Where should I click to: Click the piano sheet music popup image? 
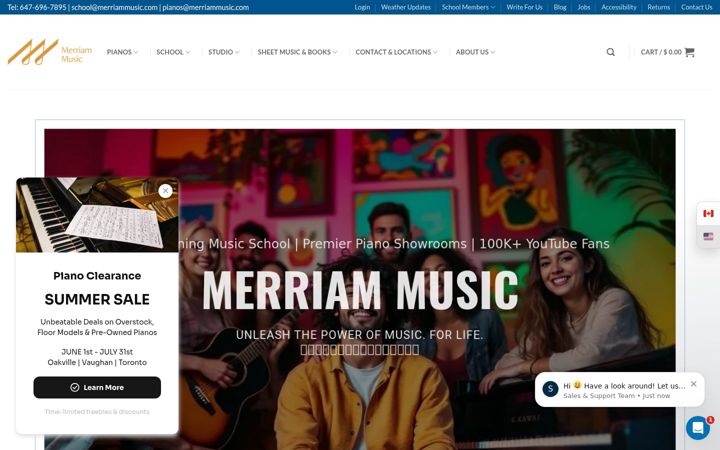pyautogui.click(x=97, y=215)
